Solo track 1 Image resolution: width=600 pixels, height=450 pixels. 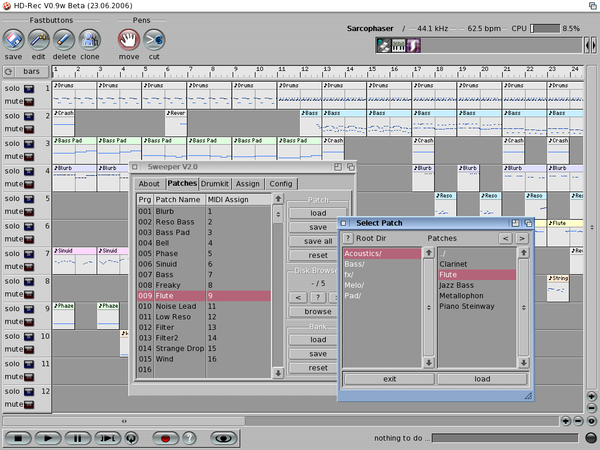27,88
